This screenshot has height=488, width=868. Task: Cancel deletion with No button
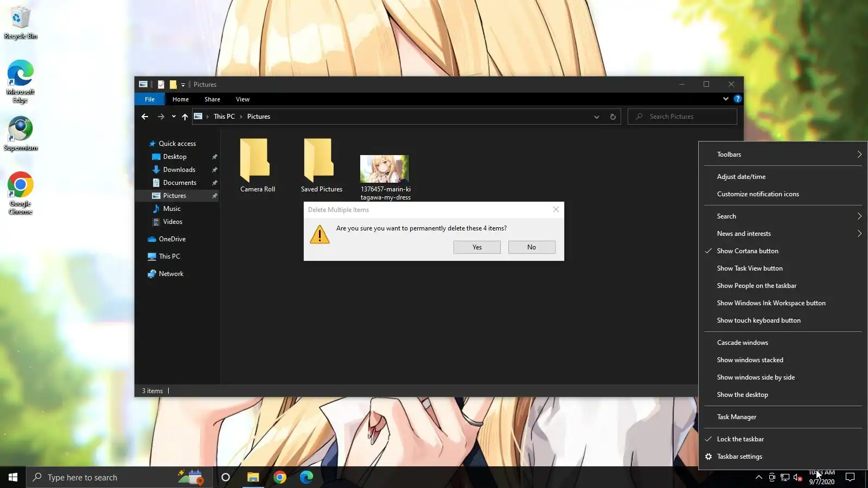[x=532, y=247]
